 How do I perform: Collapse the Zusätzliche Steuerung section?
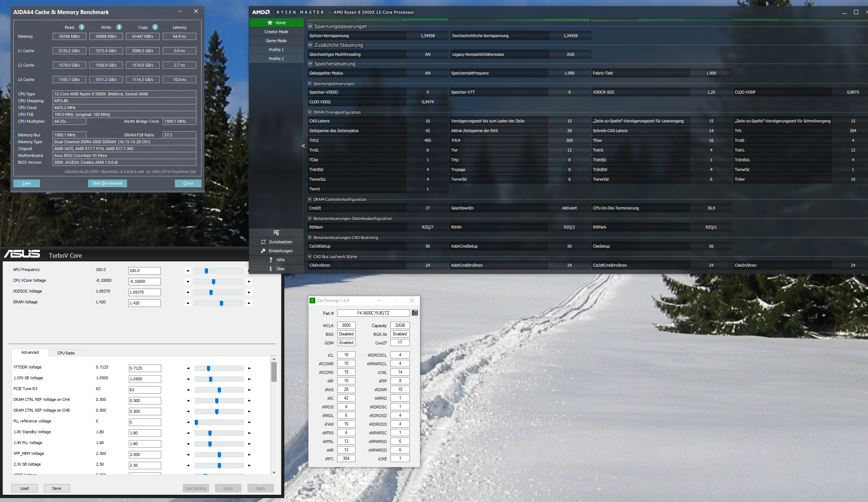pyautogui.click(x=310, y=45)
